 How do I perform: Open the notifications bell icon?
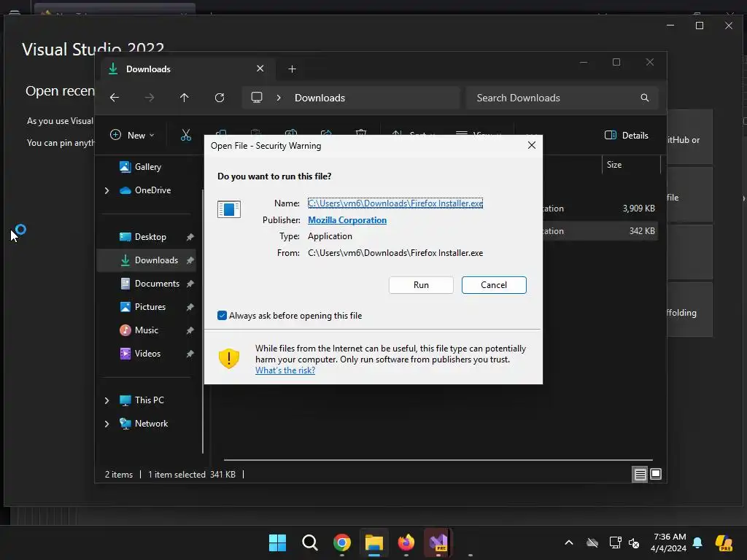click(x=697, y=542)
